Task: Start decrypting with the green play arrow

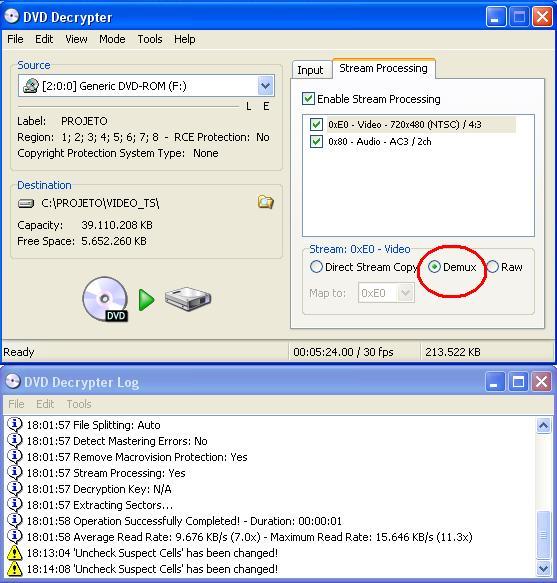Action: [x=146, y=300]
